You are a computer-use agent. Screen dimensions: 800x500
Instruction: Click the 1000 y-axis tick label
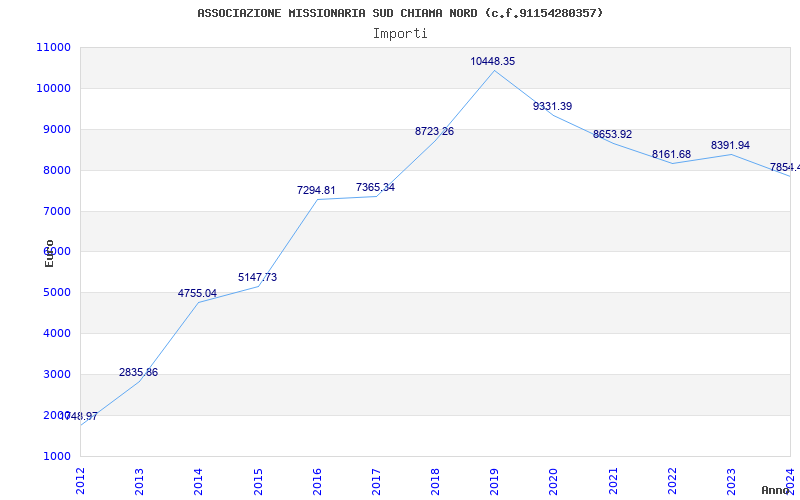57,456
